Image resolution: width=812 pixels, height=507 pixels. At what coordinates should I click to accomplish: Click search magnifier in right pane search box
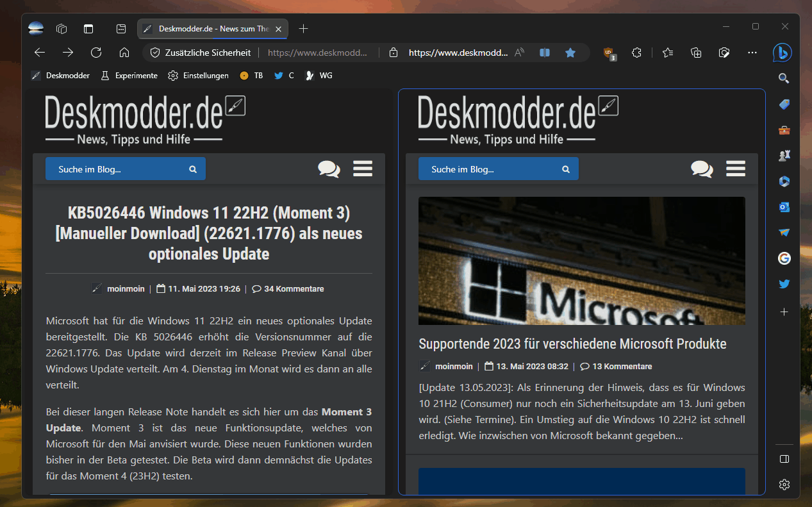566,170
